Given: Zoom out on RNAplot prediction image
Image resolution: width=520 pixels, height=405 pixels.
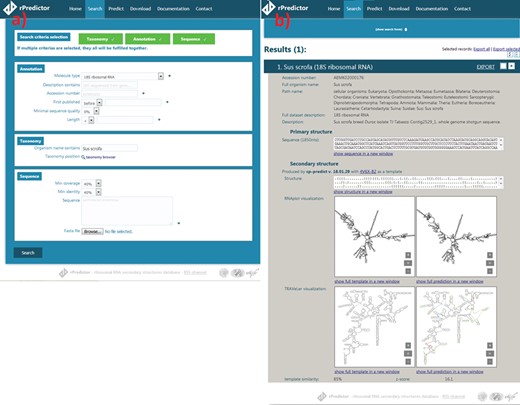Looking at the screenshot, I should tap(490, 271).
